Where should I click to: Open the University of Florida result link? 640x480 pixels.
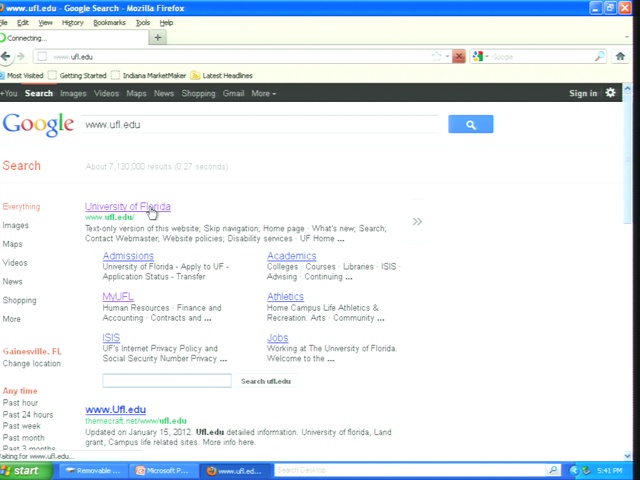click(x=127, y=207)
